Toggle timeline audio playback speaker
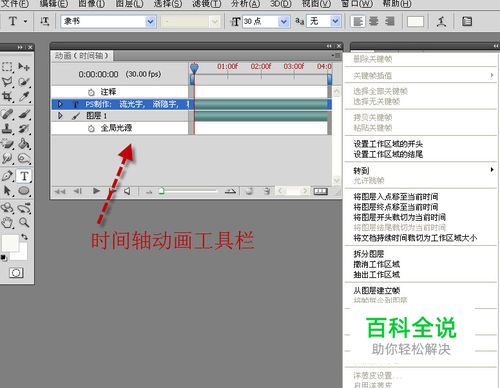The width and height of the screenshot is (500, 388). 127,191
